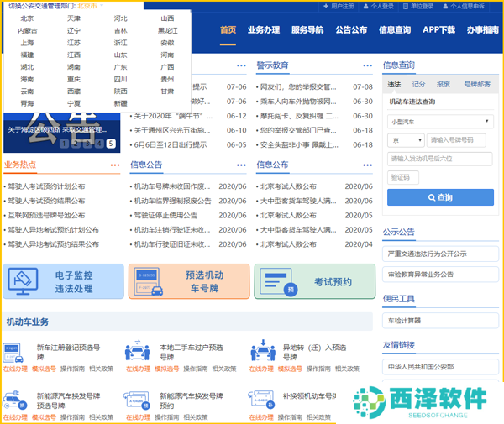Image resolution: width=504 pixels, height=424 pixels.
Task: Switch to the 号牌邮寄 query tab
Action: pyautogui.click(x=477, y=85)
